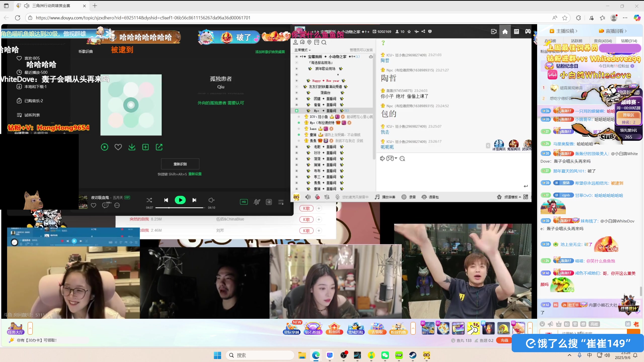Click 重新设置 shortcut link

(195, 174)
